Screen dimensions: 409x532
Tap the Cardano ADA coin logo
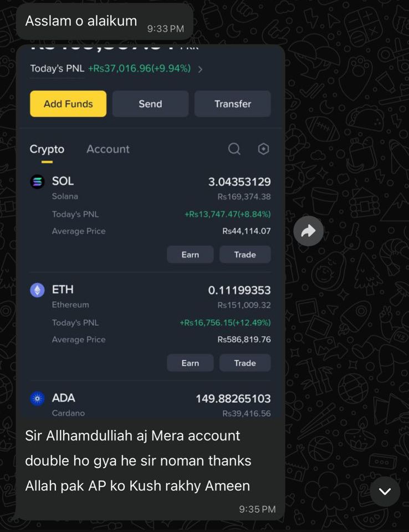(x=37, y=398)
